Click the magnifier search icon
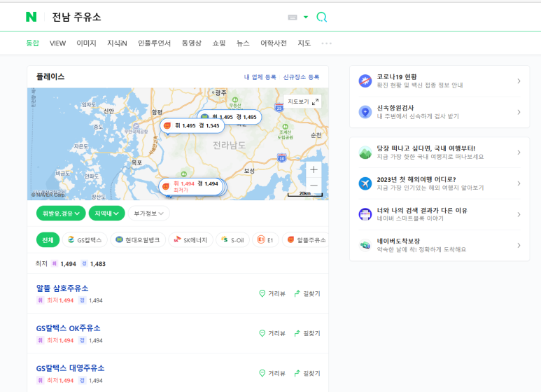541x392 pixels. pos(321,17)
